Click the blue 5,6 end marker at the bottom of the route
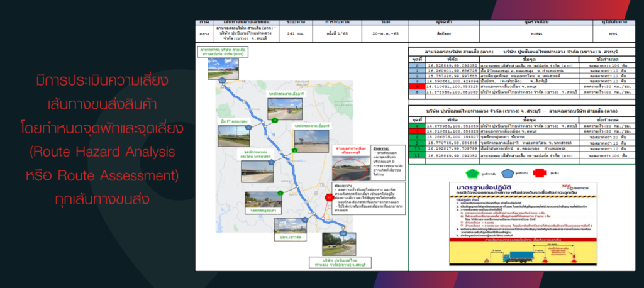644x288 pixels. (343, 233)
